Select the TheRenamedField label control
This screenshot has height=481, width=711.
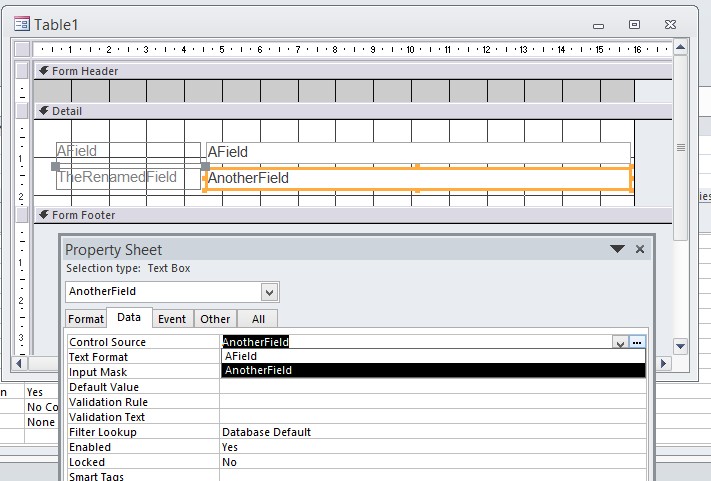tap(128, 178)
